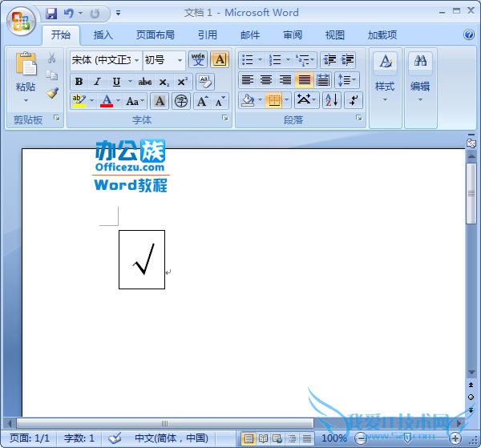Open the line spacing menu
The height and width of the screenshot is (448, 481).
pos(346,80)
